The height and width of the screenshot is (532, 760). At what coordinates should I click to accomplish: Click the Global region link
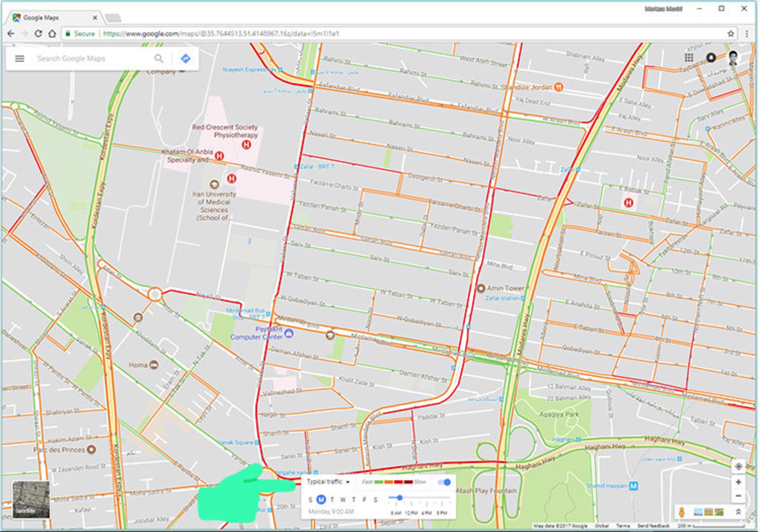tap(602, 526)
